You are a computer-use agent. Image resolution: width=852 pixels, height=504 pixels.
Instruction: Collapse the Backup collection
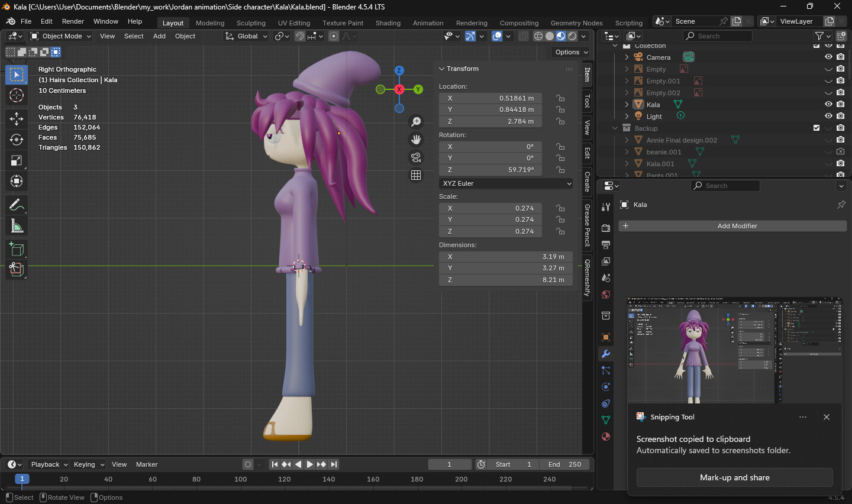tap(615, 128)
